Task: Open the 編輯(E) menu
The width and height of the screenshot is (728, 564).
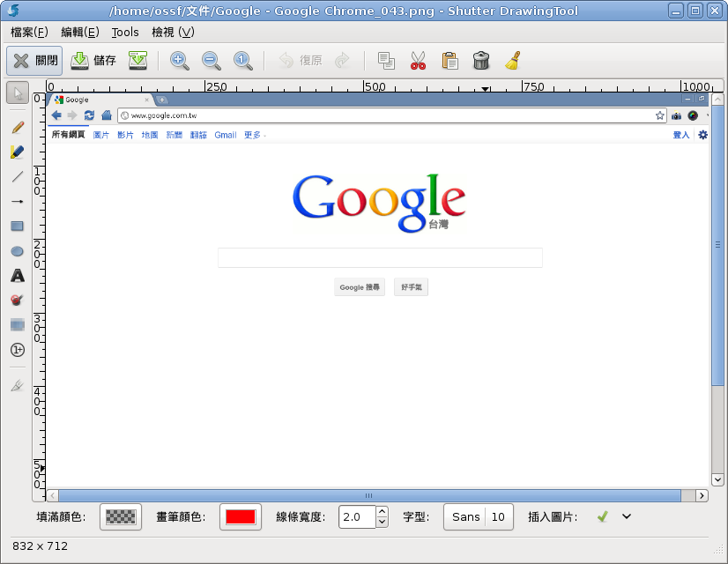Action: (80, 32)
